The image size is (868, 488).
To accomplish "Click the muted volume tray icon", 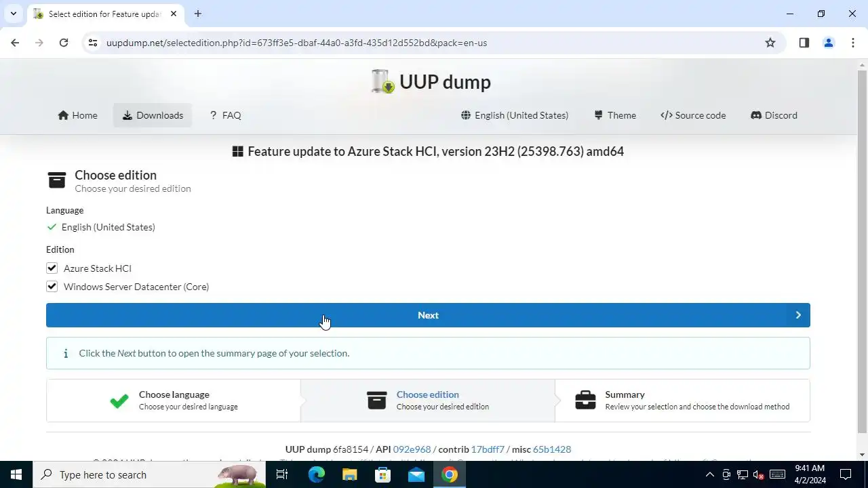I will 759,474.
